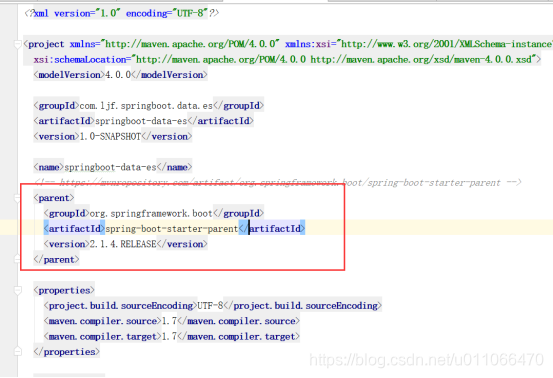Click the opening parent tag text

(54, 198)
